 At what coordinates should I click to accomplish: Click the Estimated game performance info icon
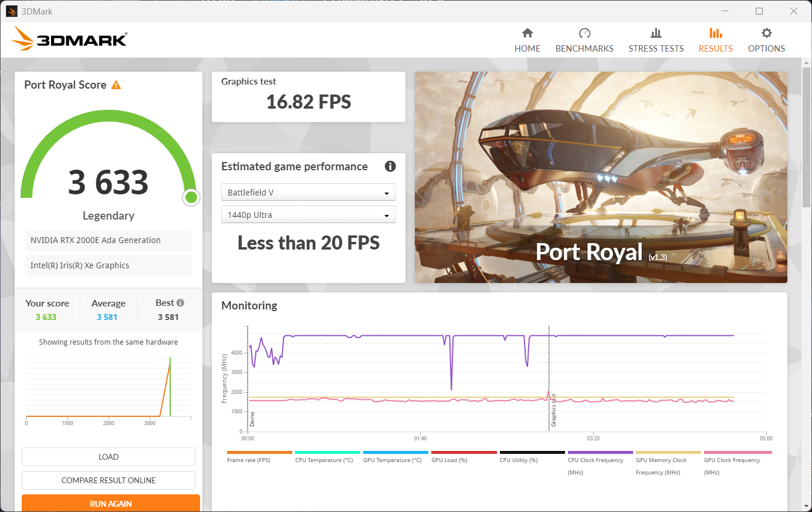coord(390,167)
